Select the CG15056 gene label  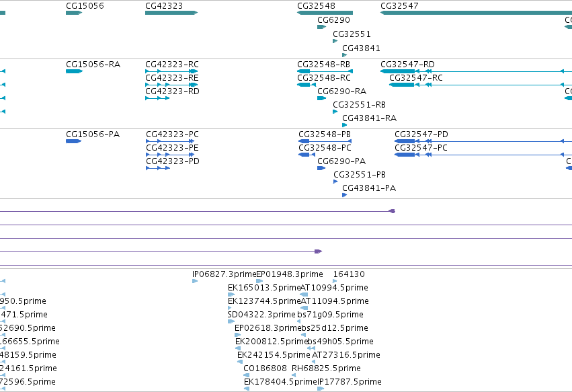(85, 6)
